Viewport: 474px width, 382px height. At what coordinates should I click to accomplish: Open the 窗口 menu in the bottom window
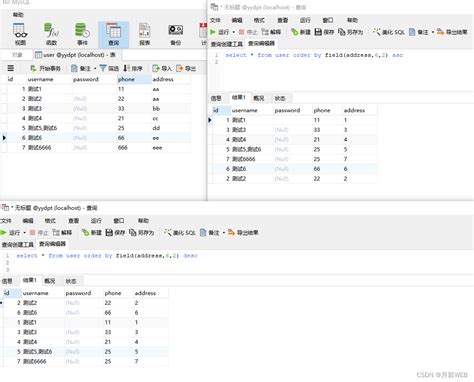(119, 221)
